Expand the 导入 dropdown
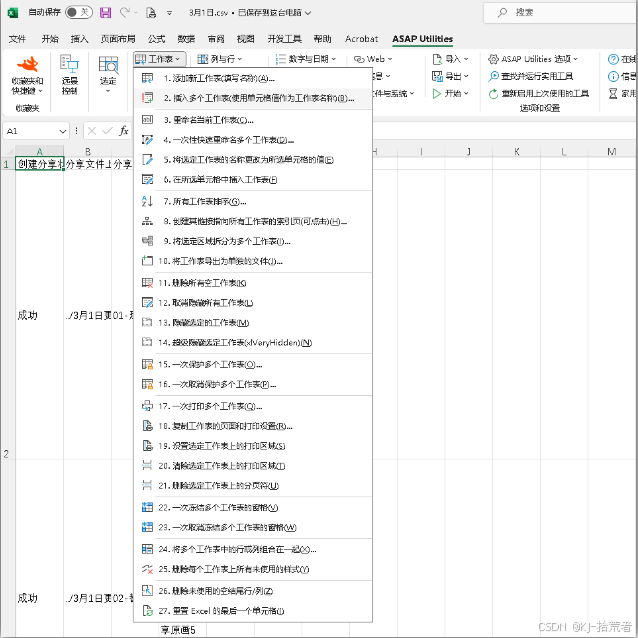 [450, 59]
